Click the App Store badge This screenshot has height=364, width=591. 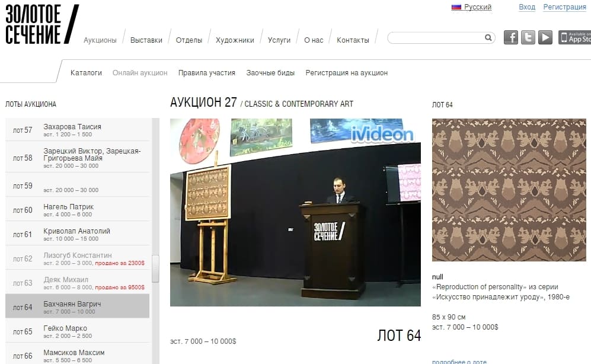(x=574, y=37)
